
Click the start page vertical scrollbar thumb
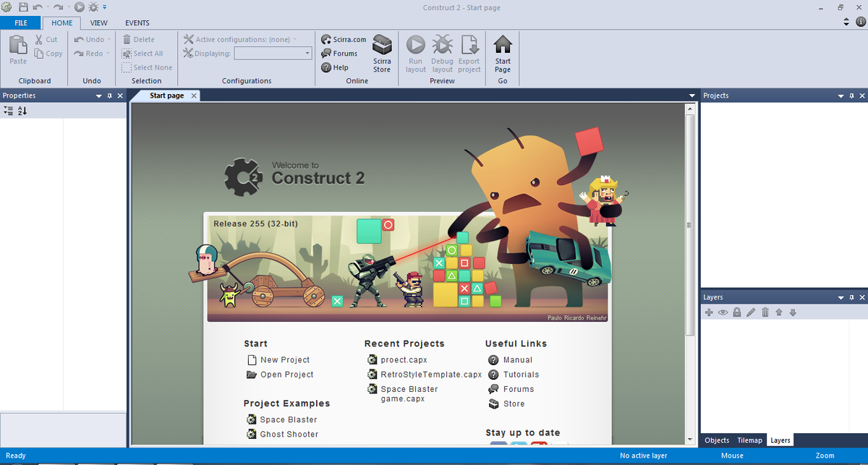pos(690,224)
